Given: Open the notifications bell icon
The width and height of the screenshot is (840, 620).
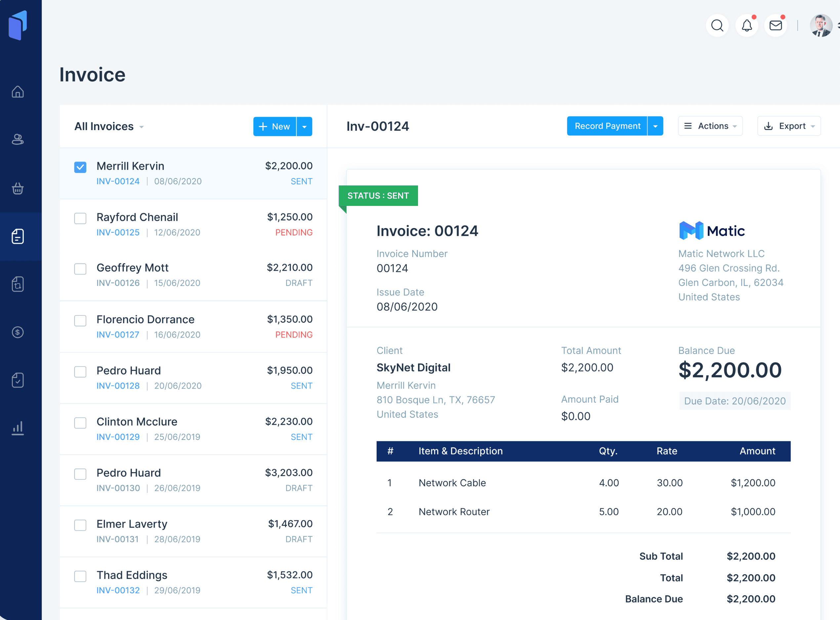Looking at the screenshot, I should click(x=747, y=25).
